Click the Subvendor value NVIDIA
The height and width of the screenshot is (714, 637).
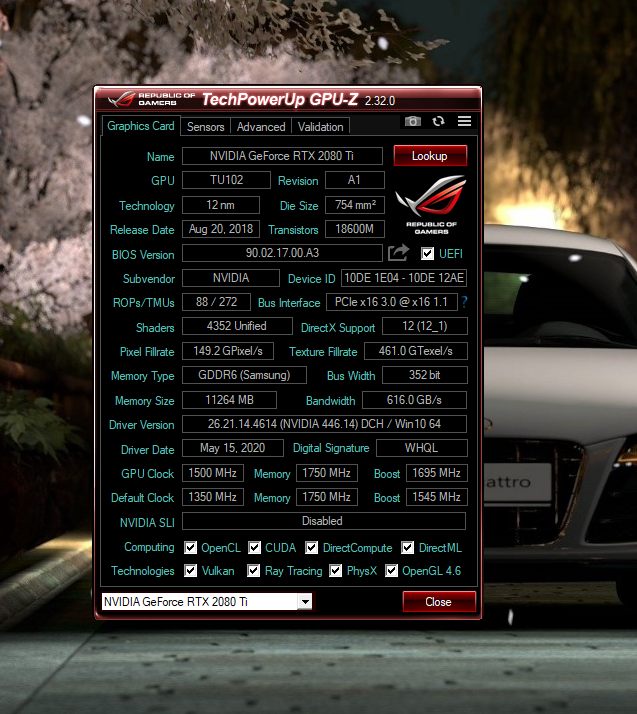(x=231, y=278)
